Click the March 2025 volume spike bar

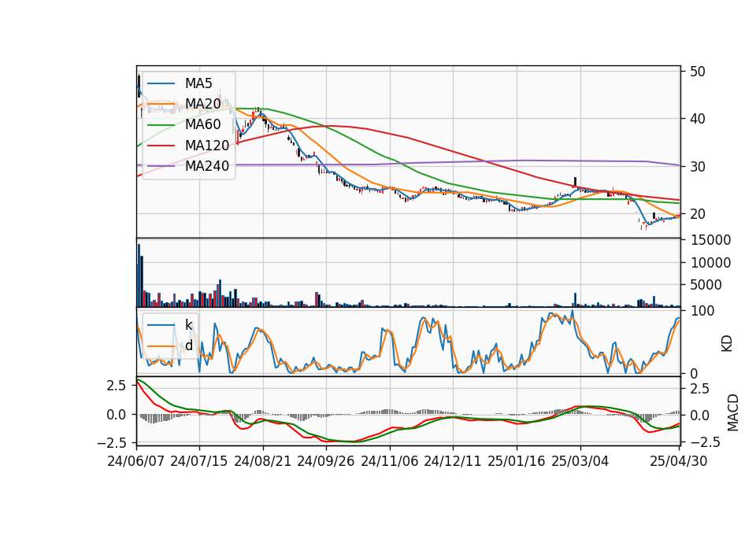pos(575,300)
